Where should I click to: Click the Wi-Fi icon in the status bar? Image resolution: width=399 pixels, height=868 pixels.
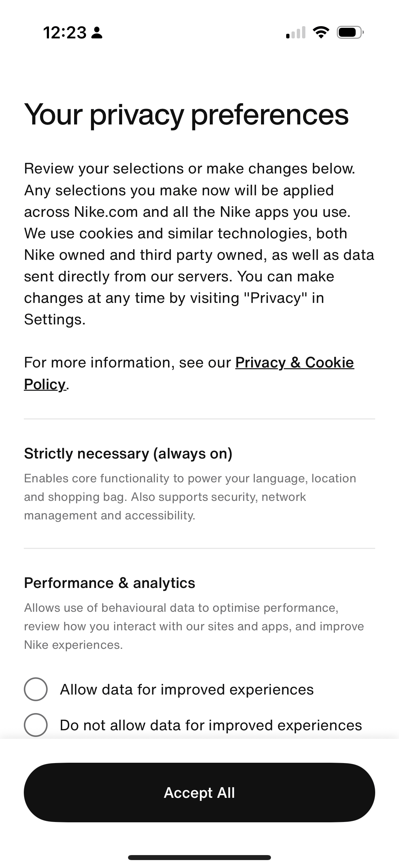pyautogui.click(x=321, y=32)
